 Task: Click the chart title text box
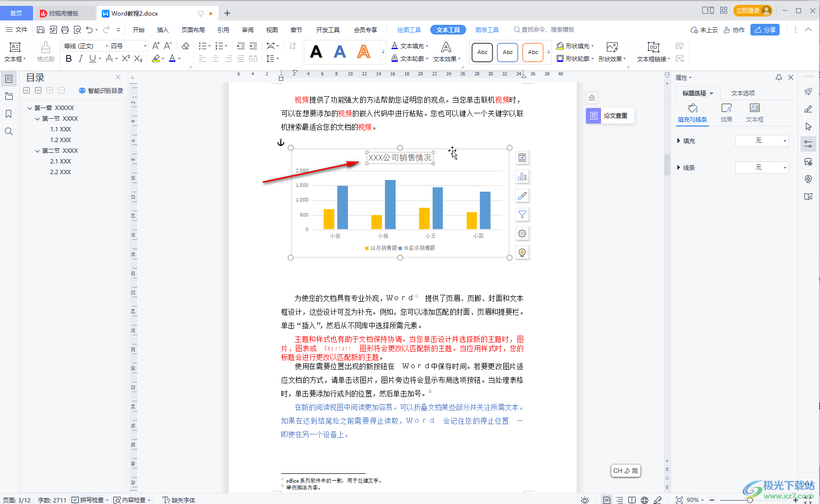tap(400, 158)
